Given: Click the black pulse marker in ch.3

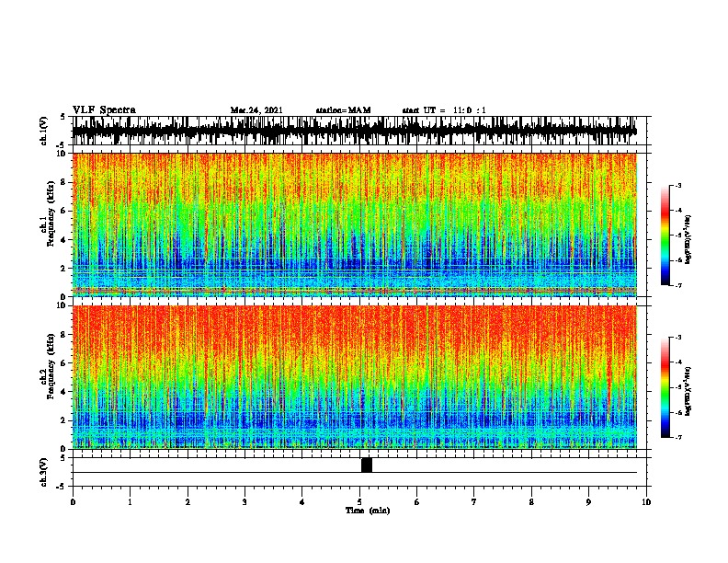Looking at the screenshot, I should [x=367, y=465].
